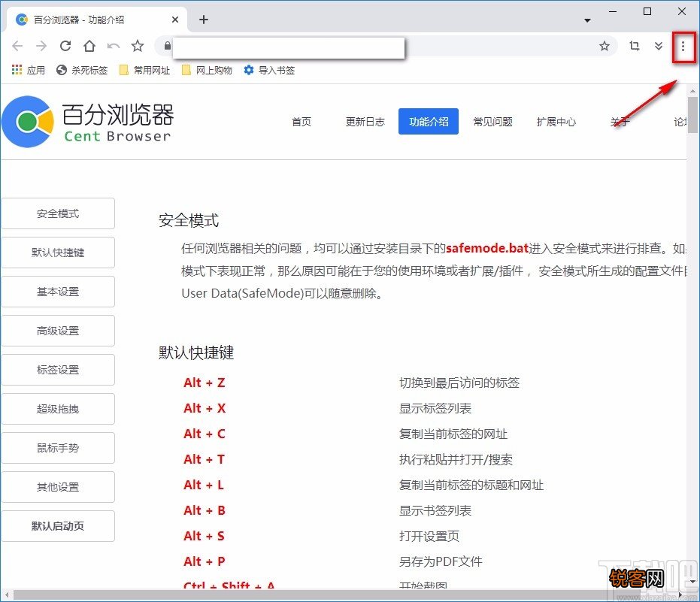Click the Alt + X shortcut text
This screenshot has height=602, width=700.
205,408
